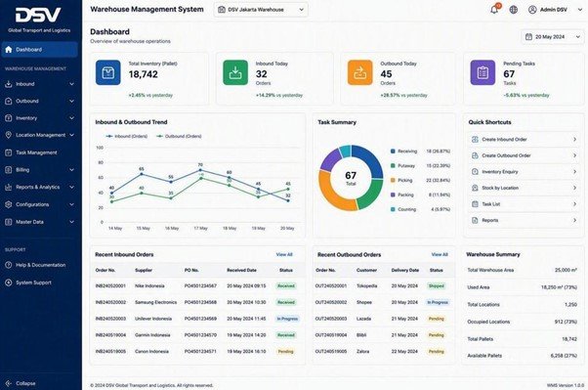This screenshot has height=390, width=588.
Task: Open the Configurations menu item
Action: click(39, 204)
